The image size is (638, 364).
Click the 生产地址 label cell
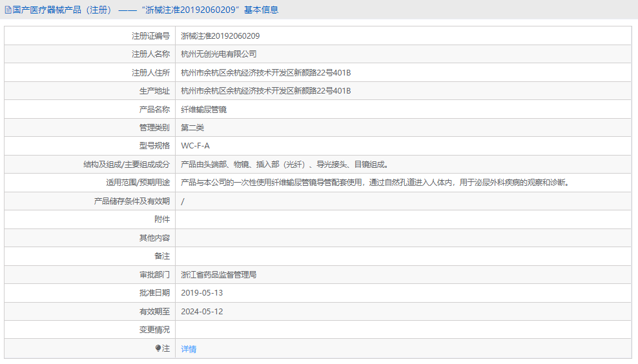[x=90, y=91]
